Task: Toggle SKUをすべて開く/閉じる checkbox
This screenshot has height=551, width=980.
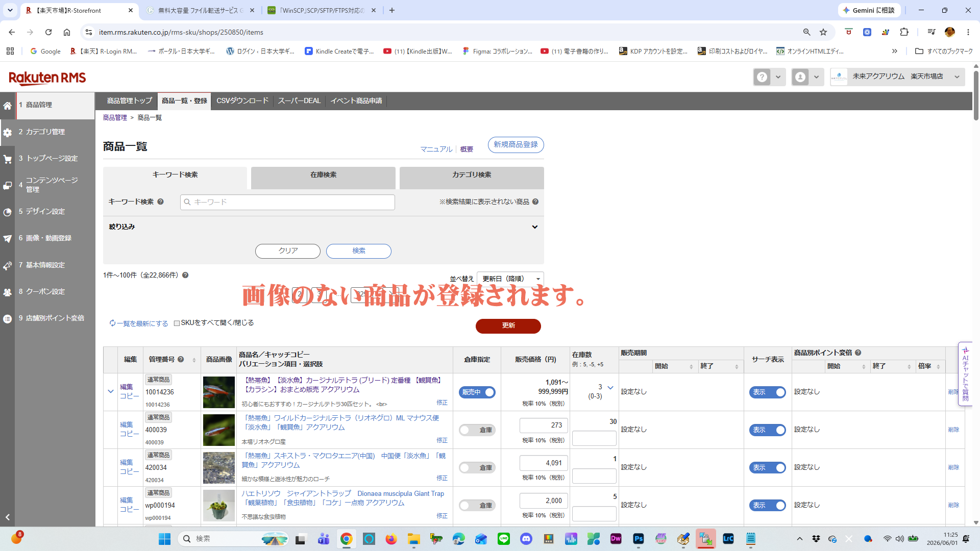Action: 177,323
